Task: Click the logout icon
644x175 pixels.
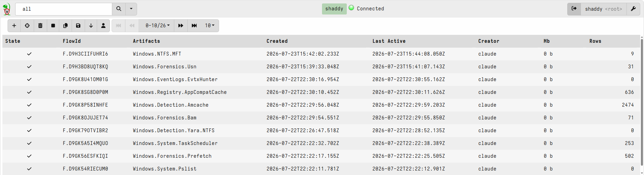Action: pyautogui.click(x=574, y=9)
